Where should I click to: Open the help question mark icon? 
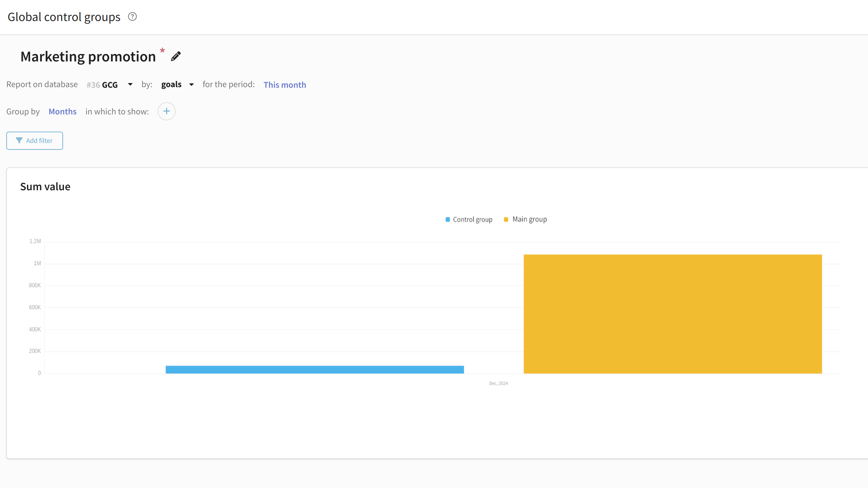(132, 17)
